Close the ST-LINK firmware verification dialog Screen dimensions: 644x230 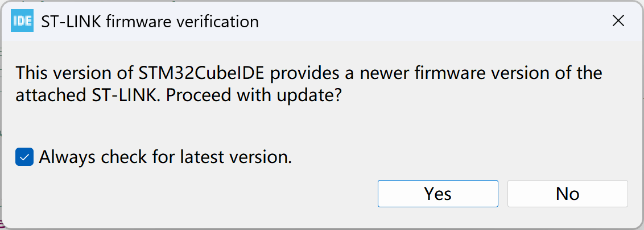click(x=618, y=22)
